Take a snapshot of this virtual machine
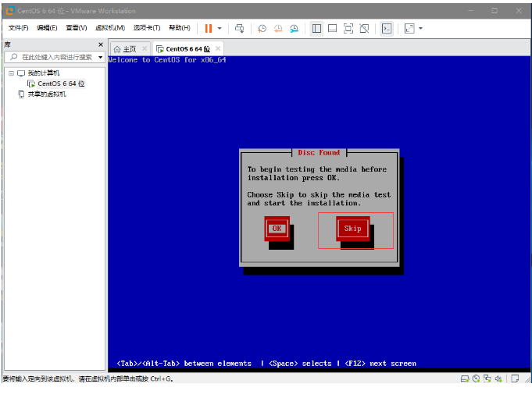The width and height of the screenshot is (532, 398). 262,28
